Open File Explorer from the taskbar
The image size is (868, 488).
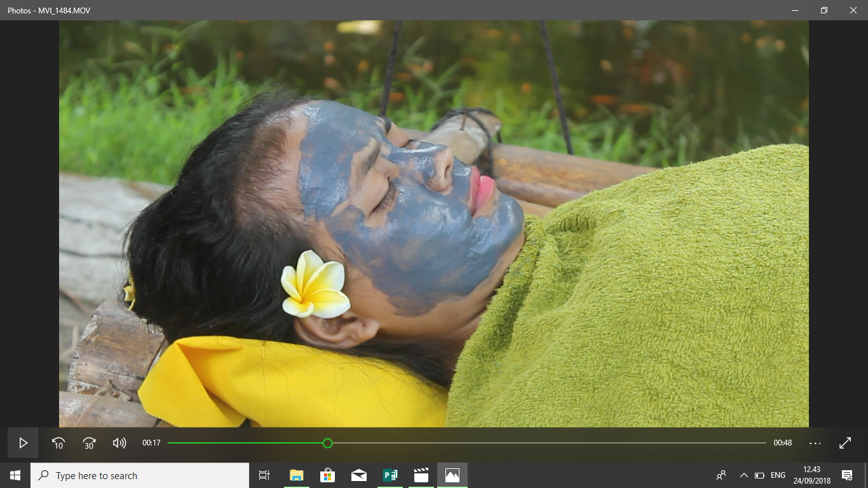[x=296, y=475]
